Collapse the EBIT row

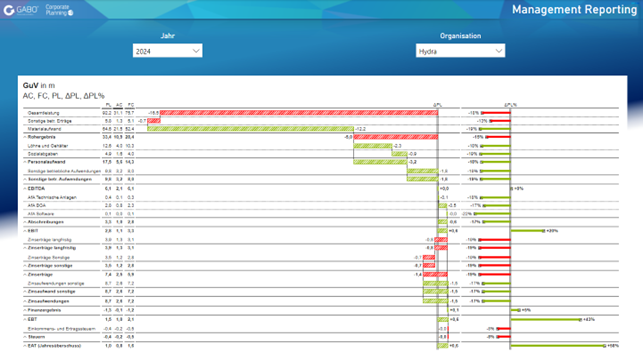click(25, 231)
